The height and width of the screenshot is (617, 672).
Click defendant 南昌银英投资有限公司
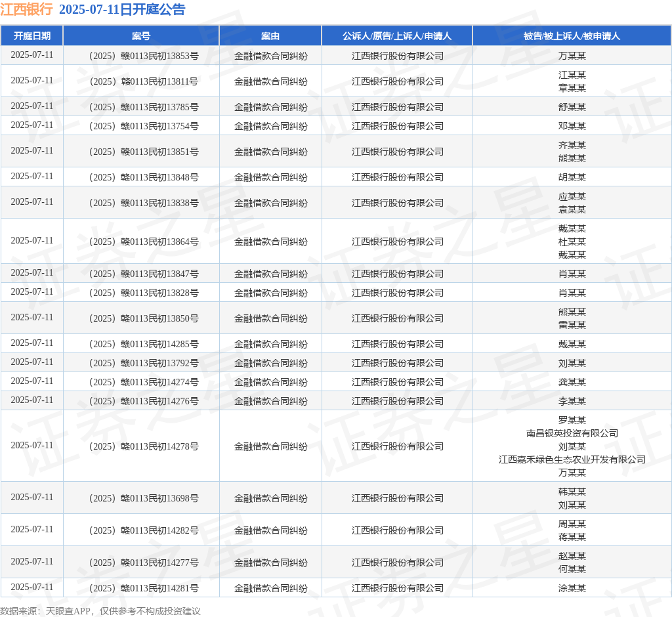[x=572, y=433]
